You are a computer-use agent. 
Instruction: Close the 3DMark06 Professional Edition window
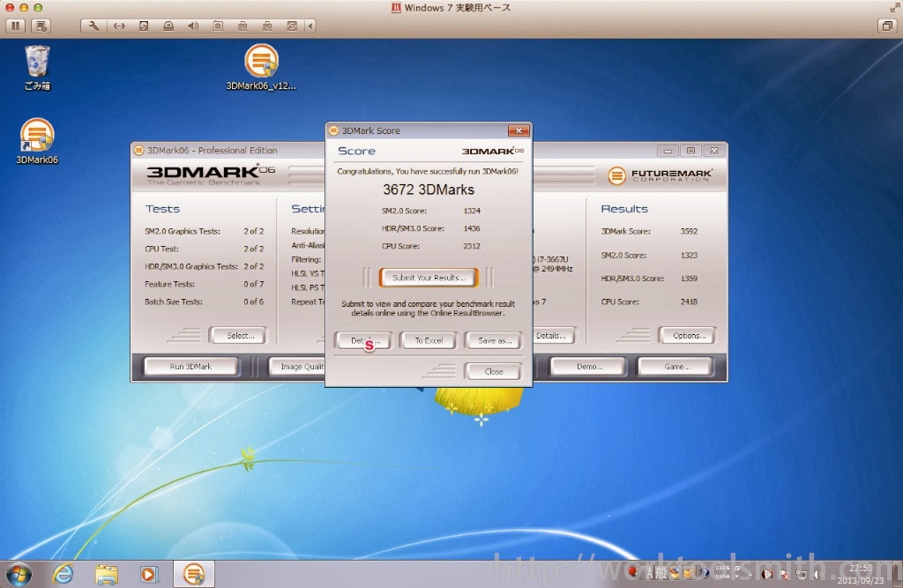[x=714, y=151]
